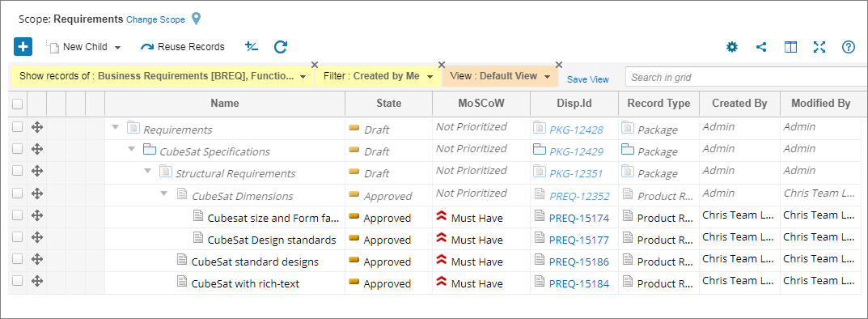Open the settings gear icon

732,47
